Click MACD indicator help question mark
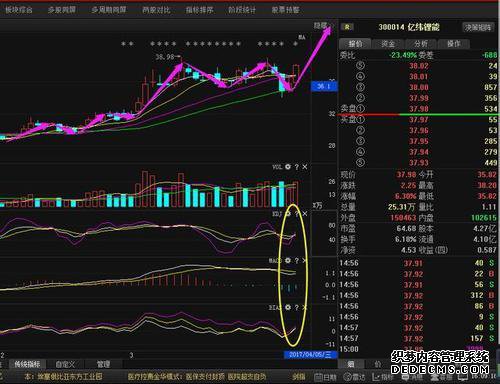Screen dimensions: 500x384 coord(296,261)
